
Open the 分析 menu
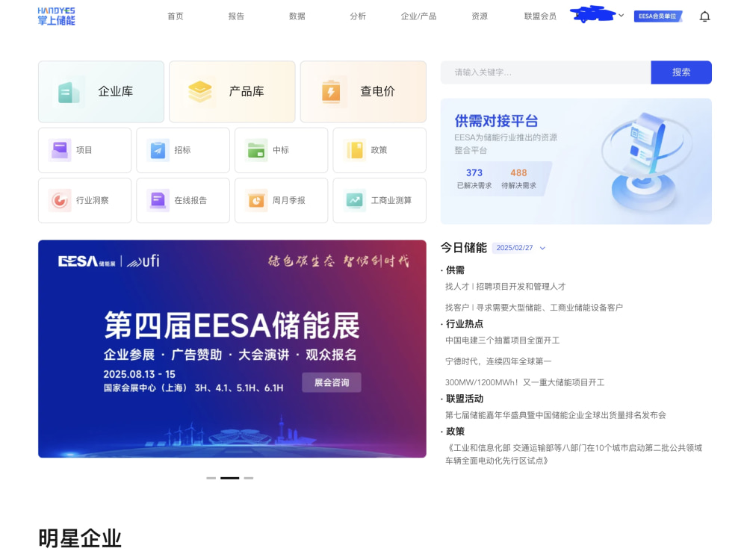tap(358, 16)
